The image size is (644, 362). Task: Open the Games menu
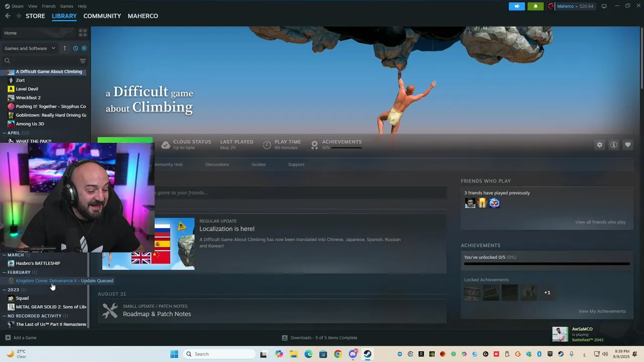tap(66, 6)
